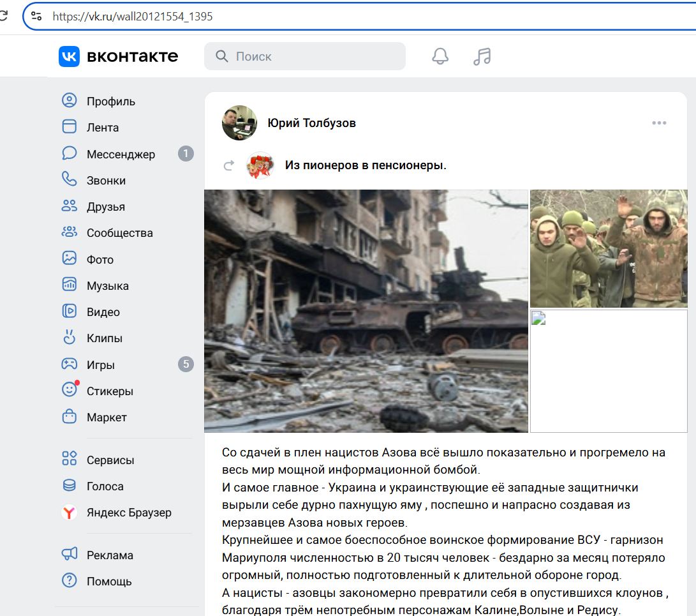Click the VK logo icon
The image size is (696, 616).
[69, 56]
